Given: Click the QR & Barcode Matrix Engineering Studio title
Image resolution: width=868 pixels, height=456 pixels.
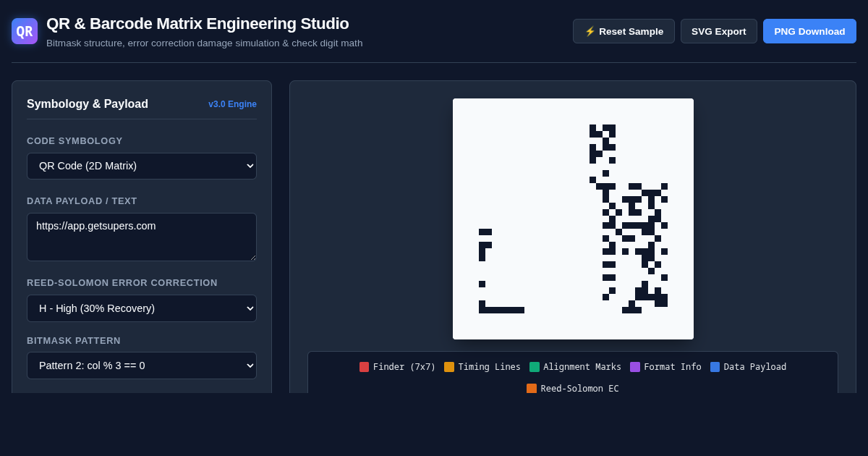Looking at the screenshot, I should pos(197,24).
